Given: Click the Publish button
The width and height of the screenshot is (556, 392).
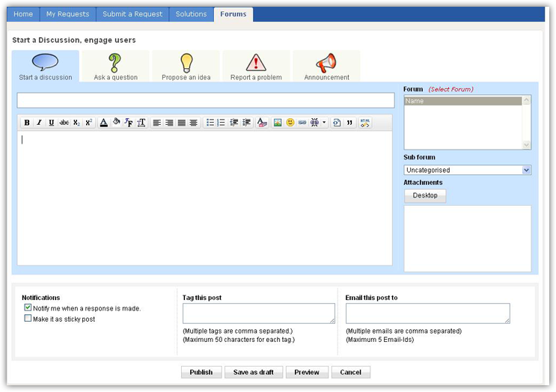Looking at the screenshot, I should click(201, 372).
